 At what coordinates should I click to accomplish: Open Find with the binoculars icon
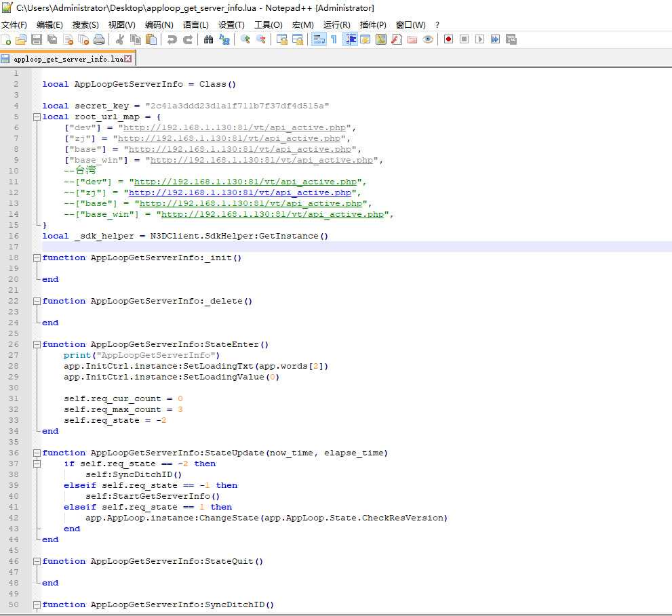click(x=208, y=40)
